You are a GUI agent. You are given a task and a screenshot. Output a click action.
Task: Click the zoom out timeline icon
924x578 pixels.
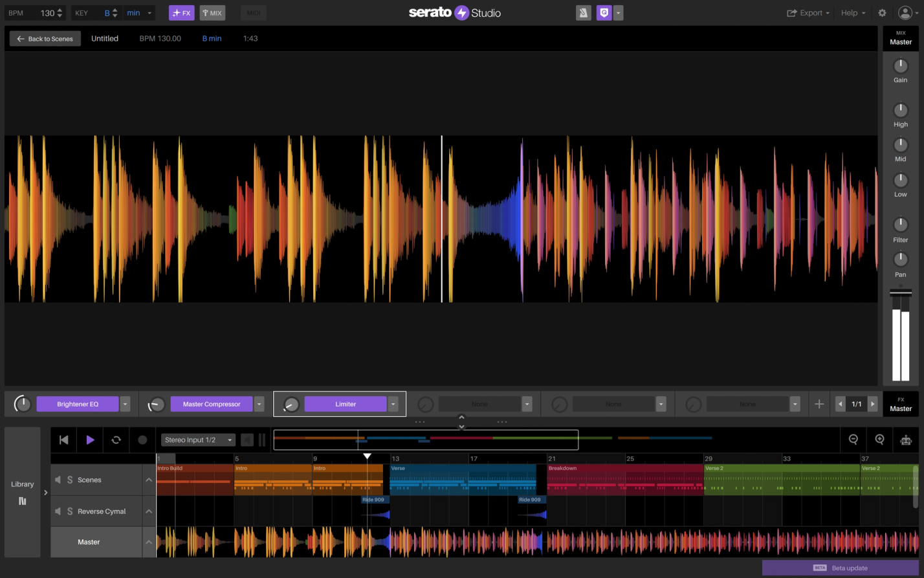(x=853, y=439)
